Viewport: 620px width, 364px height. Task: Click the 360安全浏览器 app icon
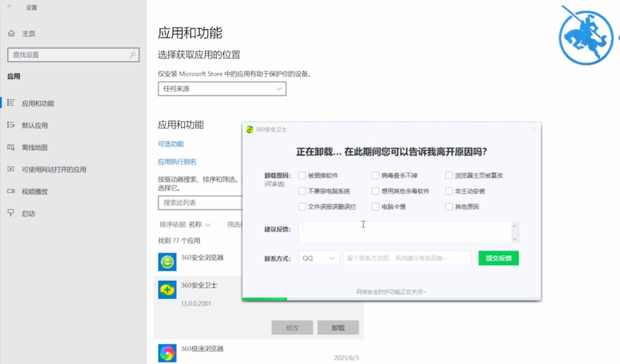coord(167,262)
